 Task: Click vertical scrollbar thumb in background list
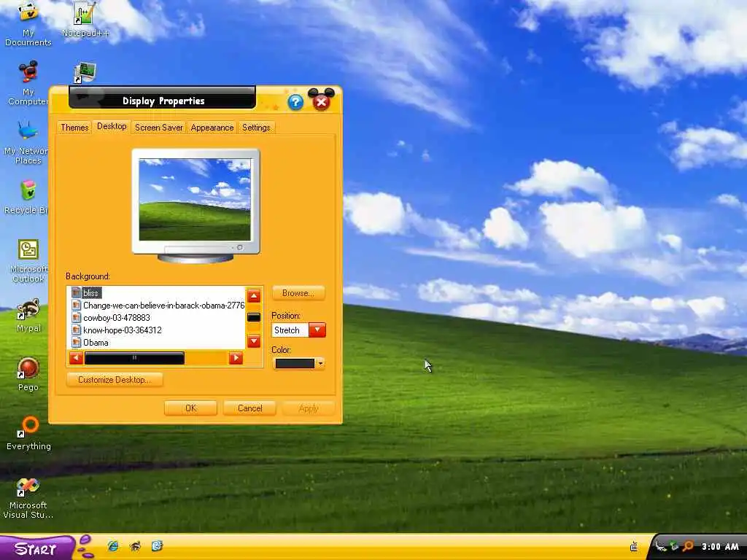[254, 317]
